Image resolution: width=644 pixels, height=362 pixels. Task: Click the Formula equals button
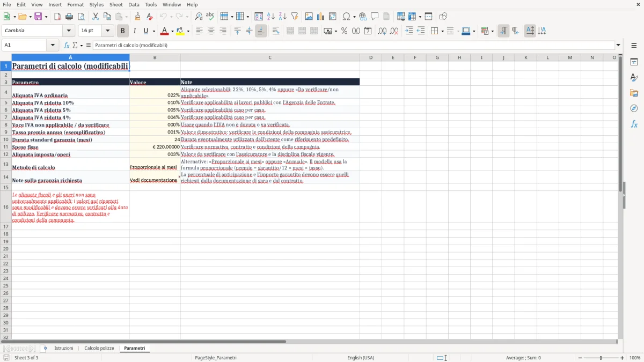(x=89, y=45)
